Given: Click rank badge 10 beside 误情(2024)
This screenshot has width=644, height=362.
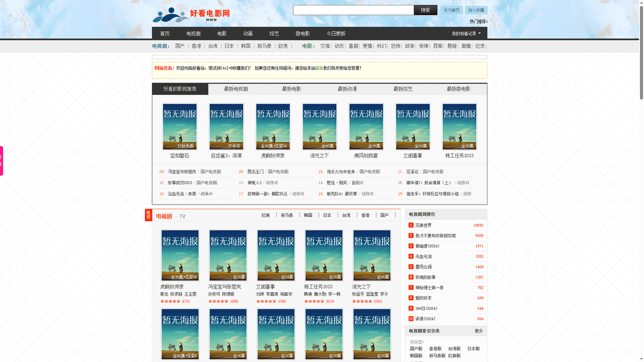Looking at the screenshot, I should [x=411, y=319].
